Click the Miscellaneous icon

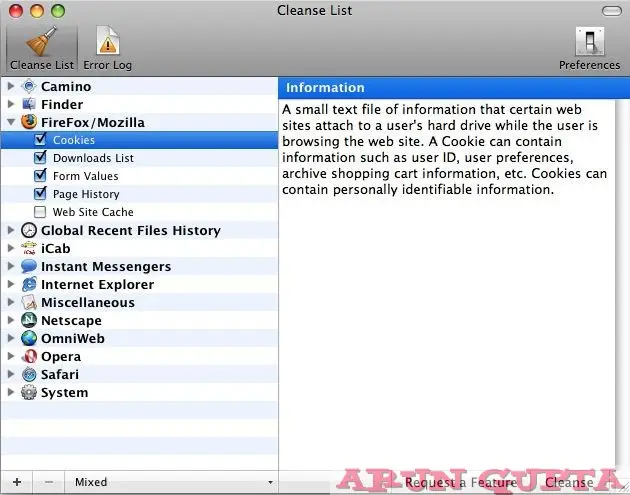point(29,302)
